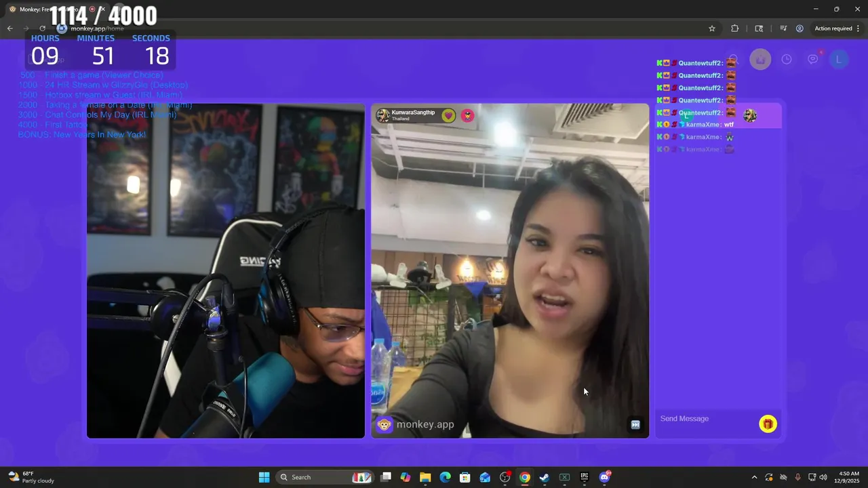Click the Action required button
Image resolution: width=868 pixels, height=488 pixels.
click(x=833, y=28)
